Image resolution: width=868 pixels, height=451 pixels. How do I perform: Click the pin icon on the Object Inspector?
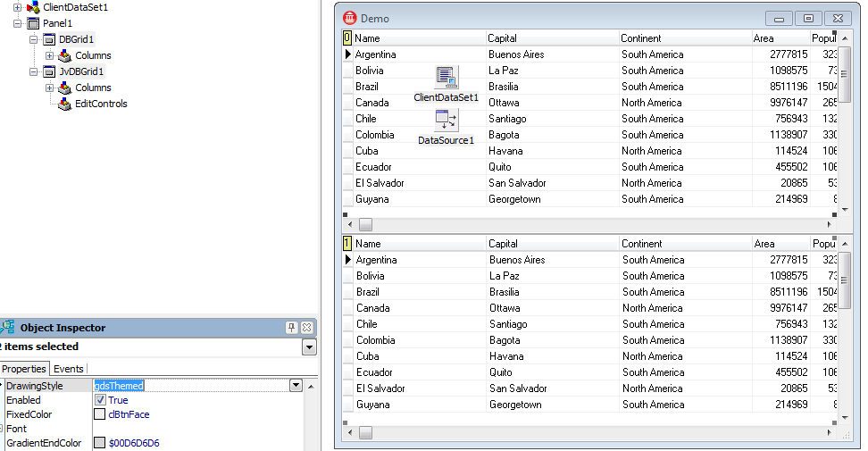point(291,328)
